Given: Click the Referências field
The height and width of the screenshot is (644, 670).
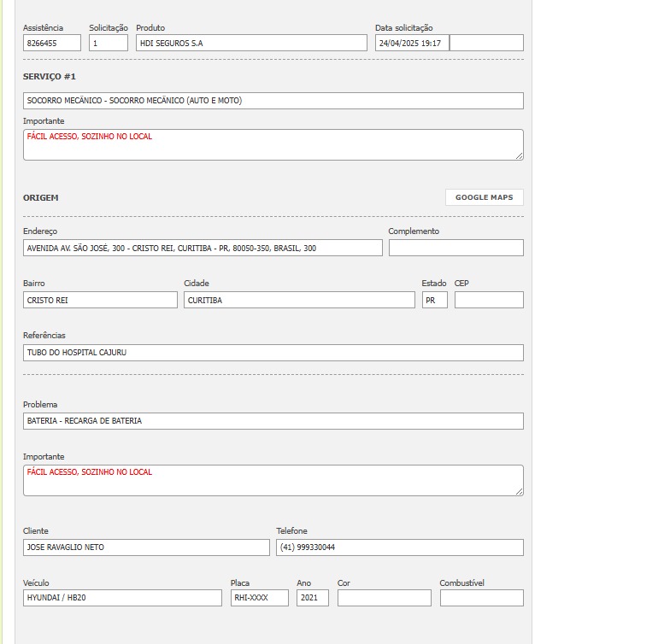Looking at the screenshot, I should point(273,353).
